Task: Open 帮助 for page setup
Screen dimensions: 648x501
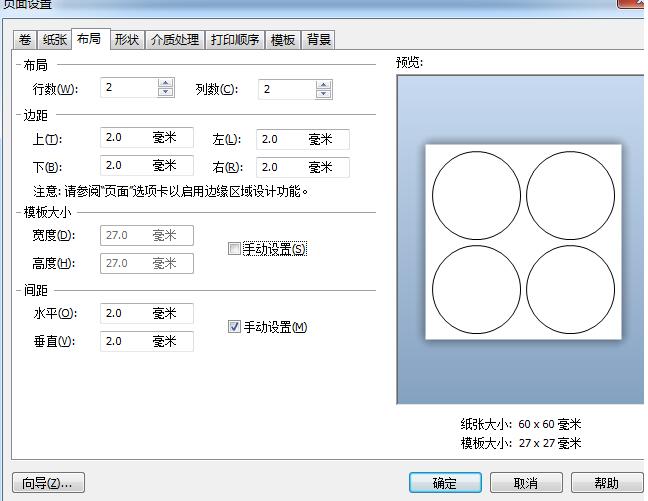Action: click(x=606, y=483)
